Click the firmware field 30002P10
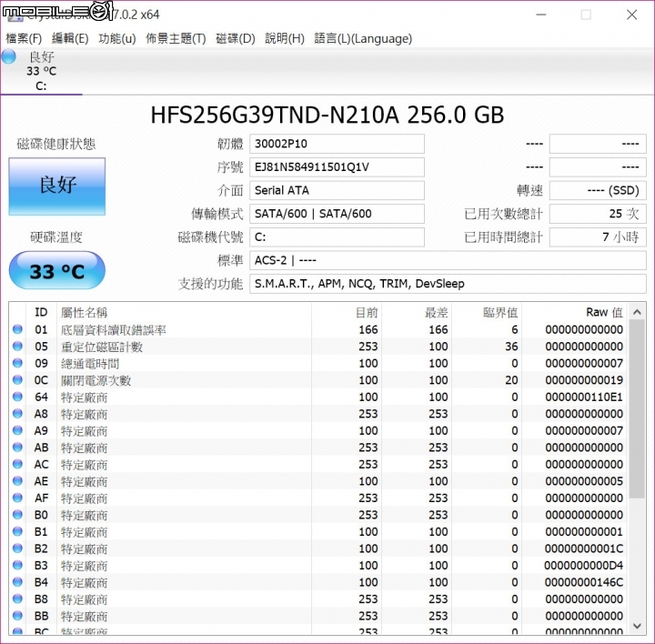The image size is (655, 644). point(337,144)
